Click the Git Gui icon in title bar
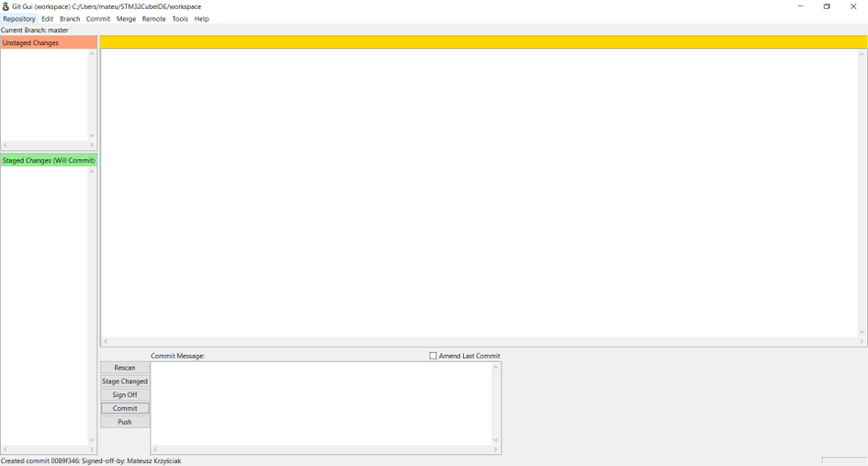 pyautogui.click(x=6, y=6)
